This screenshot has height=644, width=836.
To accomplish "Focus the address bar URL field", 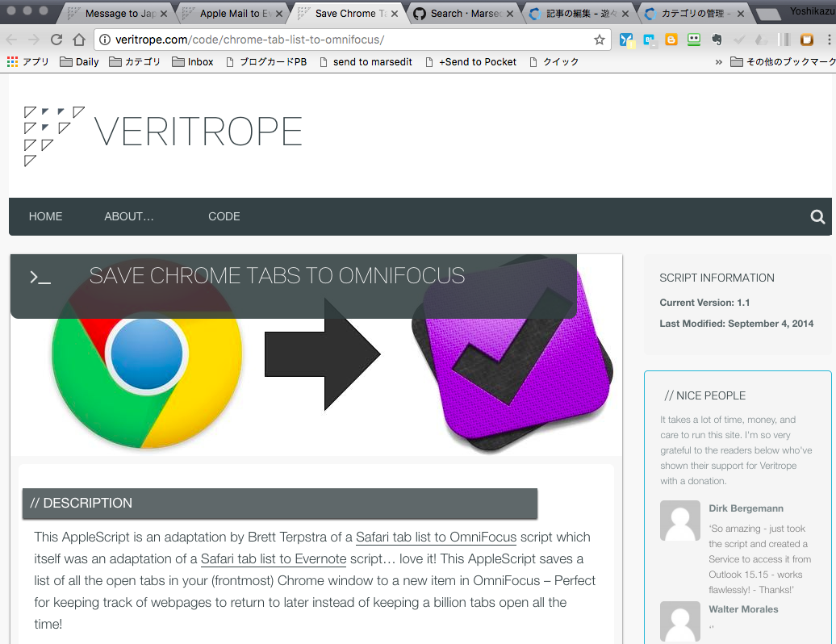I will [352, 40].
